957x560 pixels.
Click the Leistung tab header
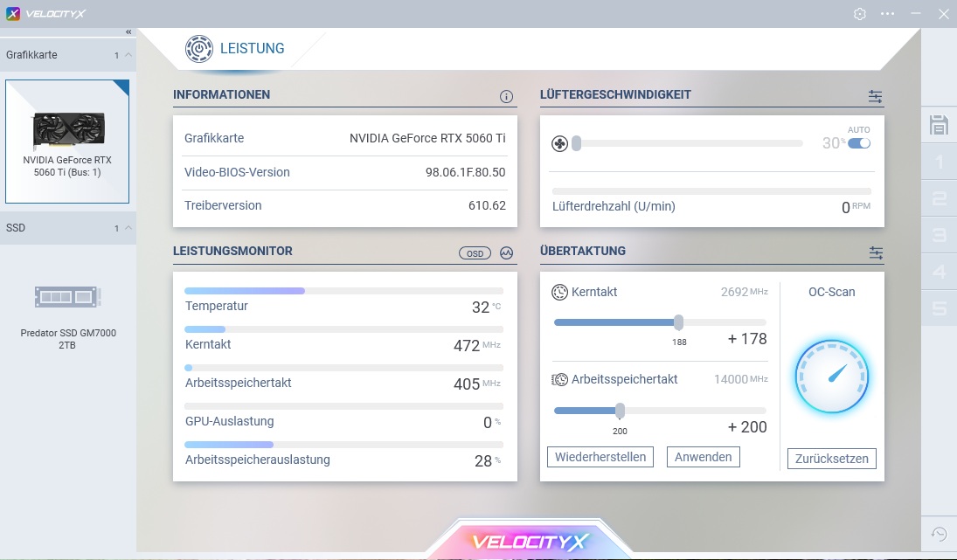click(x=235, y=49)
